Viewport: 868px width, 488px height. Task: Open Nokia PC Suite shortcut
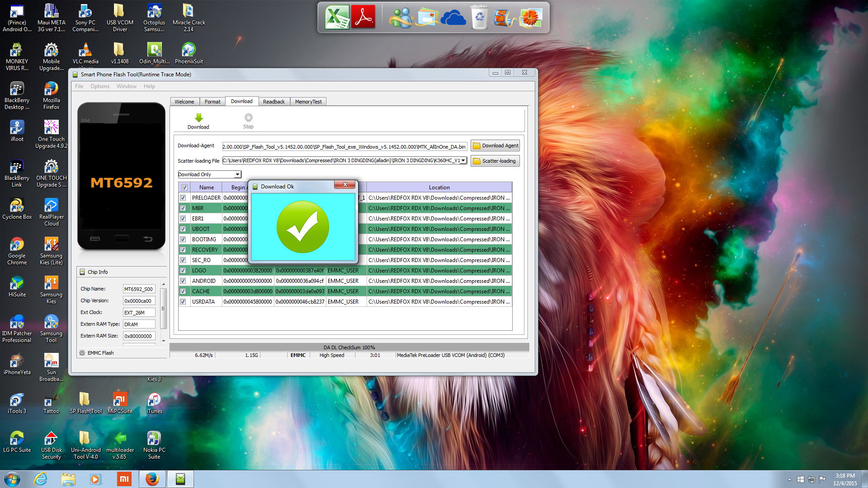[x=154, y=445]
